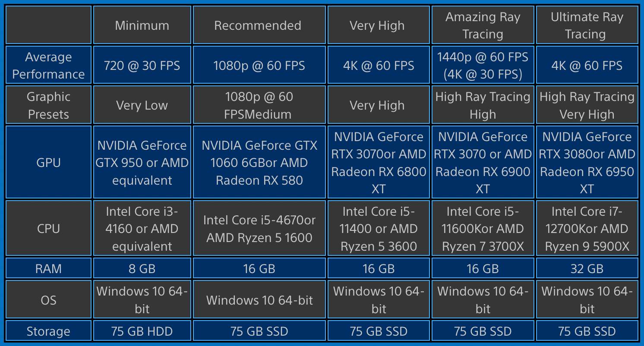Select the Average Performance row label
Image resolution: width=644 pixels, height=346 pixels.
click(x=48, y=66)
